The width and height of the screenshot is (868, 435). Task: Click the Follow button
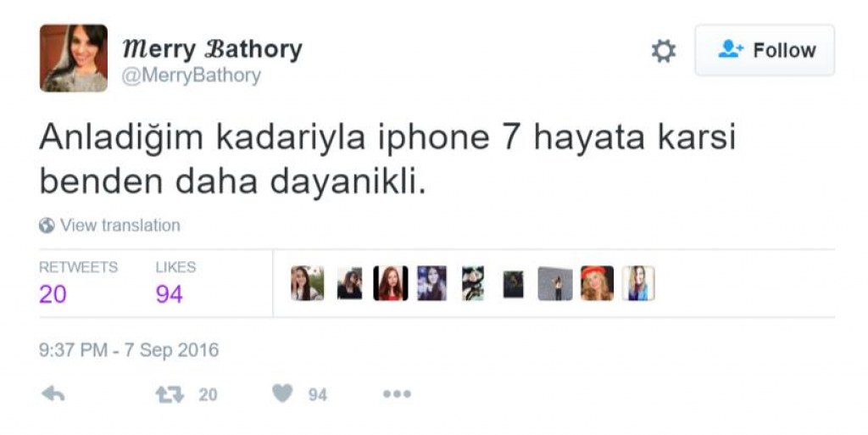765,50
